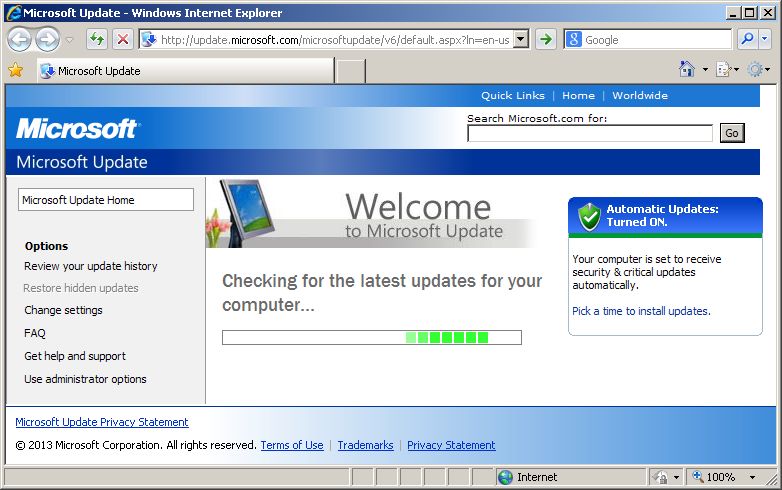The image size is (782, 490).
Task: Go to Home in top bar
Action: [x=578, y=95]
